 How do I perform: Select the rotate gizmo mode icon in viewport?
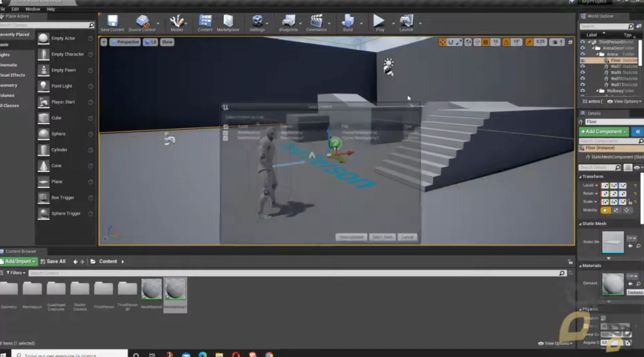[450, 42]
